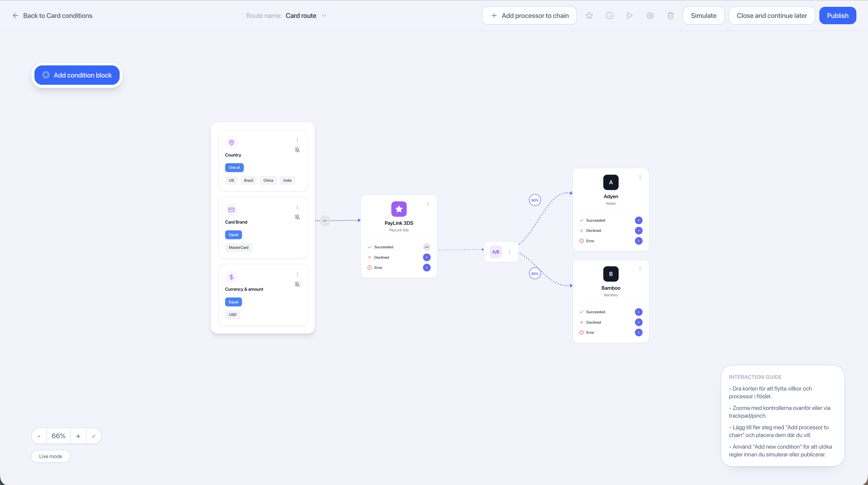Toggle Country condition notification bell

(x=297, y=150)
